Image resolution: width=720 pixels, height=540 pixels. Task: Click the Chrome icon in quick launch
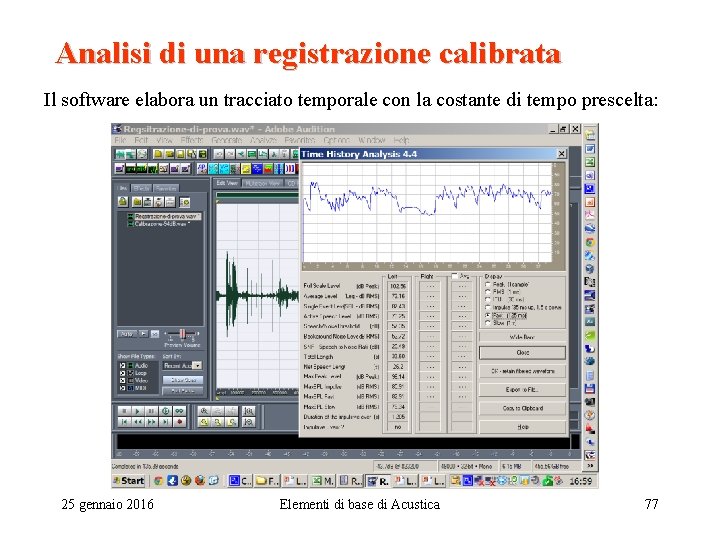pyautogui.click(x=158, y=481)
